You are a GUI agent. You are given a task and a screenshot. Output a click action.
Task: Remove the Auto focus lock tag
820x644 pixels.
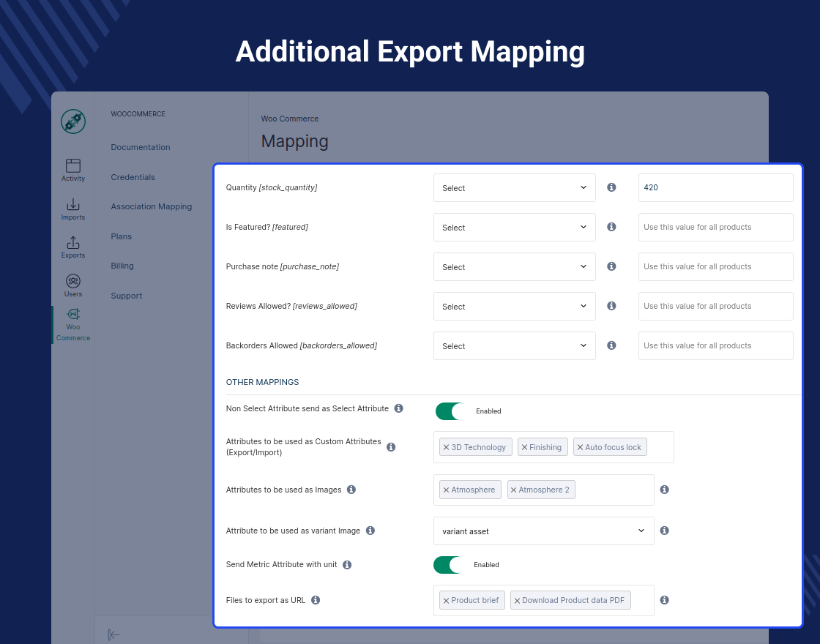tap(580, 447)
